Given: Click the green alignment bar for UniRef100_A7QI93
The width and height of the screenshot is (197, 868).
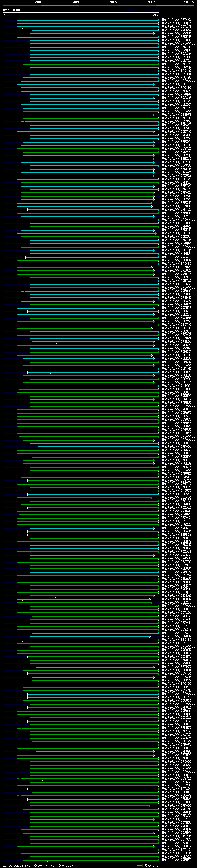Looking at the screenshot, I should 91,64.
